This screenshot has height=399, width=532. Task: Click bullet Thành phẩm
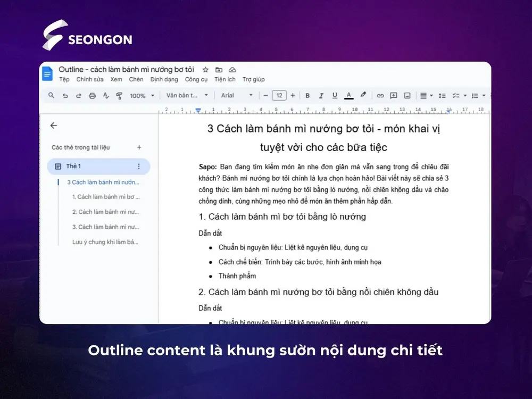pos(237,276)
